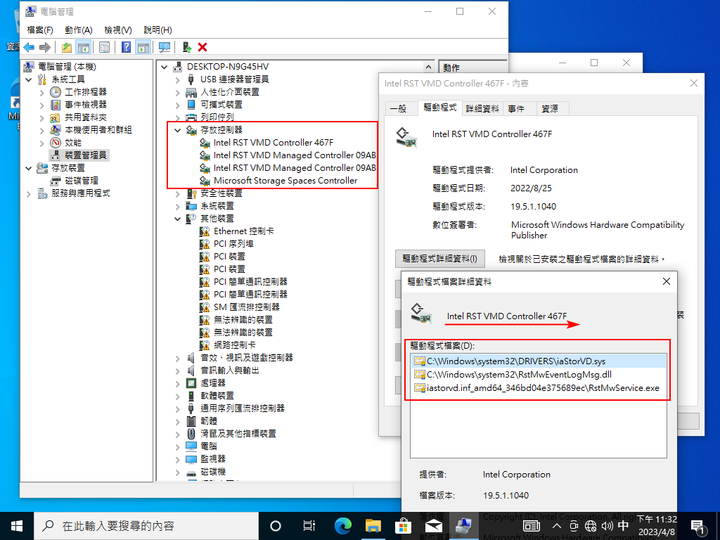This screenshot has width=720, height=540.
Task: Expand the USB 連接器管理員 category
Action: point(178,79)
